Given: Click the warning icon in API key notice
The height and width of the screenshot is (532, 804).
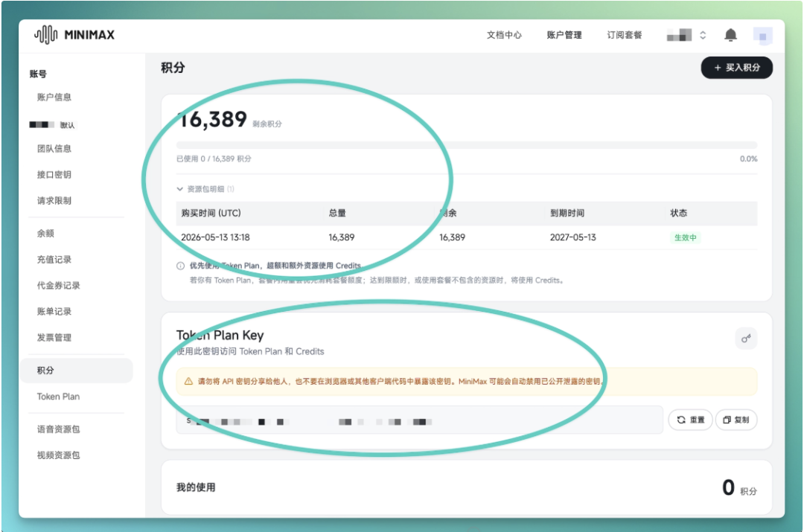Looking at the screenshot, I should [x=188, y=381].
